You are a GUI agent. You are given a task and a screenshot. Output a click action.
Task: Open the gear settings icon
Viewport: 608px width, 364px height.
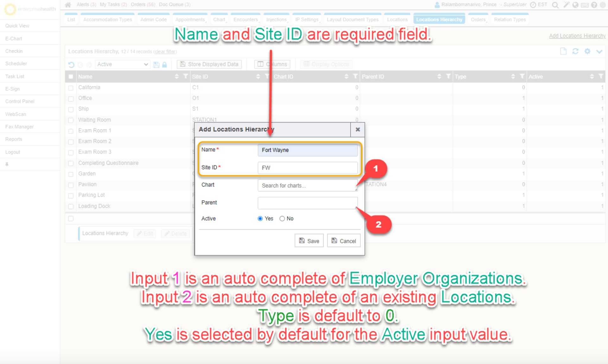pos(587,51)
